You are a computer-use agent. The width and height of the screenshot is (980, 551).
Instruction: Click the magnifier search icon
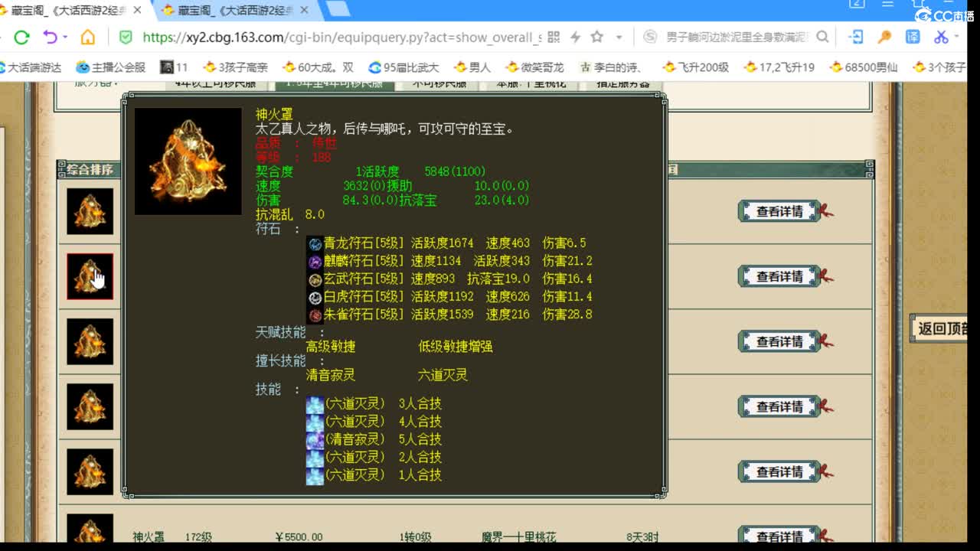[822, 37]
